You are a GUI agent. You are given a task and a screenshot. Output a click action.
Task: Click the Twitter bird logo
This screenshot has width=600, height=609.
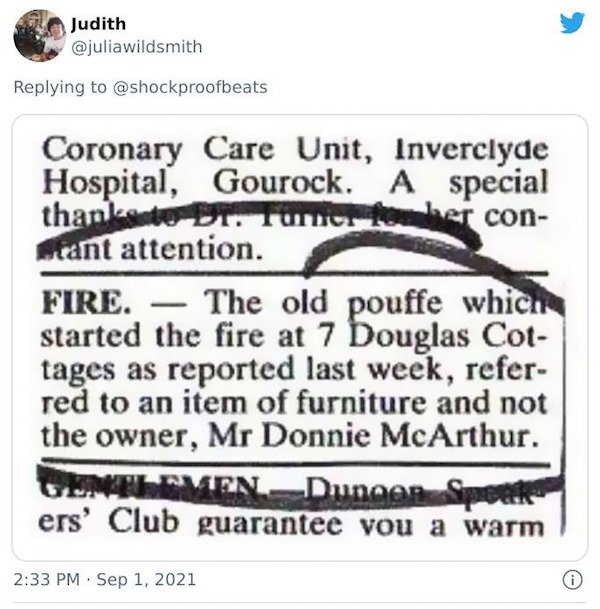pyautogui.click(x=572, y=23)
